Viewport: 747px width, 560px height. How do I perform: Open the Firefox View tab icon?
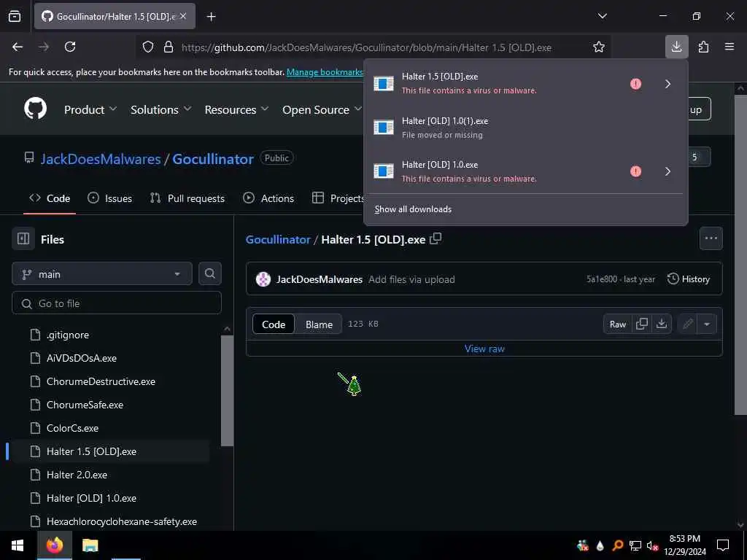click(x=15, y=16)
